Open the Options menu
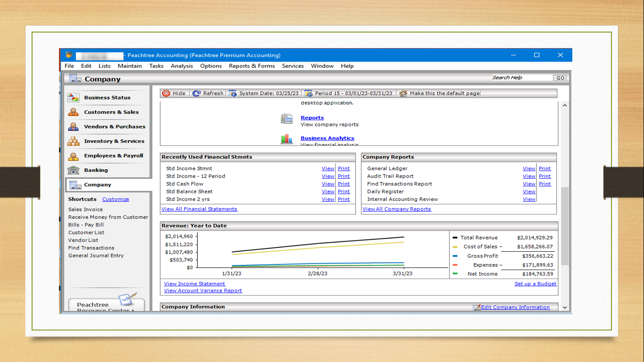The height and width of the screenshot is (362, 644). pyautogui.click(x=211, y=66)
